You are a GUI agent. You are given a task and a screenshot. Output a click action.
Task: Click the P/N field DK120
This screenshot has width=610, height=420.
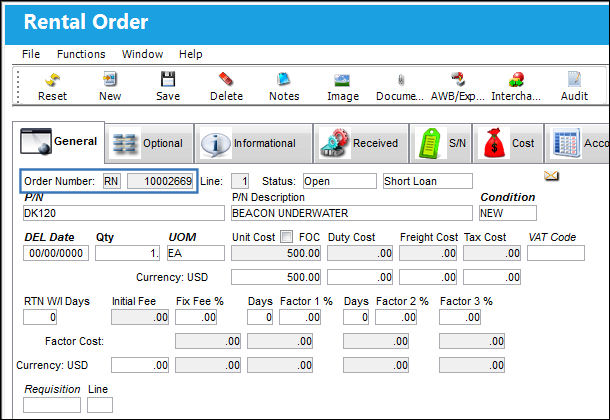coord(124,213)
